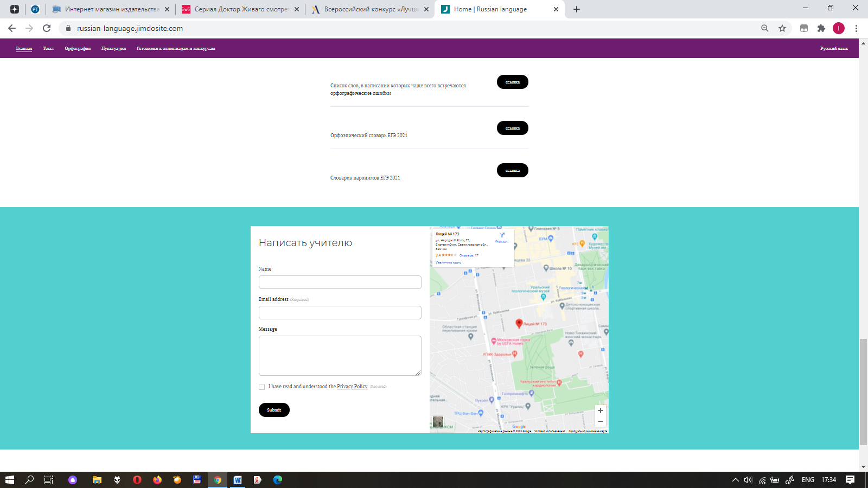Click the red Лицей № 173 map marker
This screenshot has width=868, height=488.
(x=519, y=324)
